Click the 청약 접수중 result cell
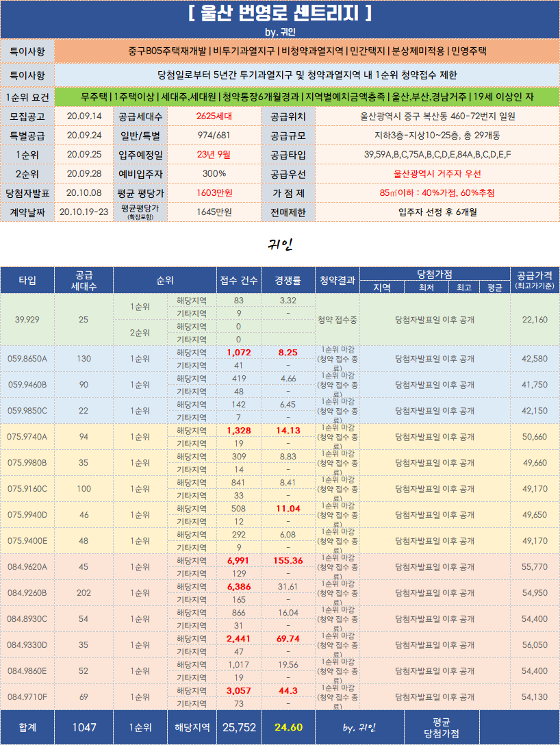The height and width of the screenshot is (745, 560). click(x=338, y=320)
